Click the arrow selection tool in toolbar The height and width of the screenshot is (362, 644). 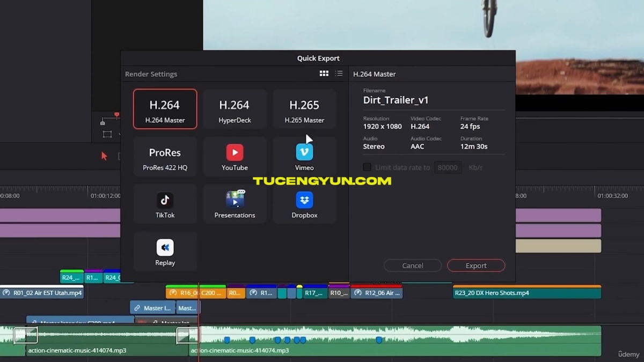click(x=104, y=156)
